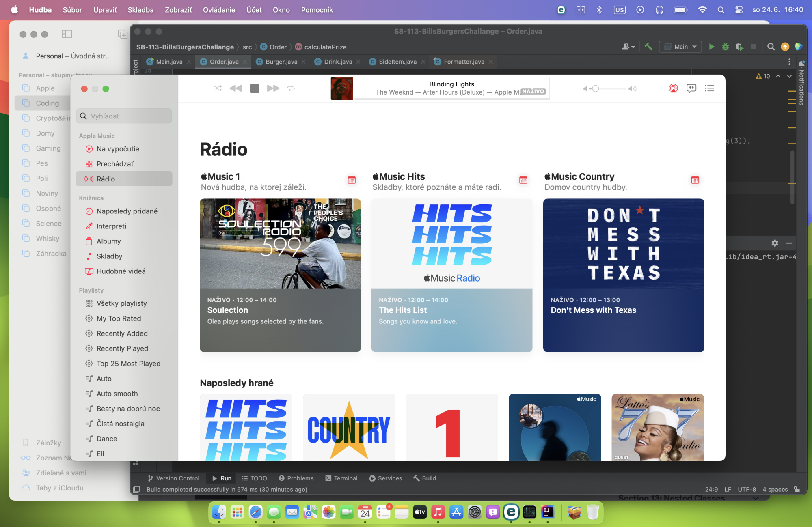The image size is (812, 527).
Task: Show the Up Next queue list icon
Action: [x=709, y=88]
